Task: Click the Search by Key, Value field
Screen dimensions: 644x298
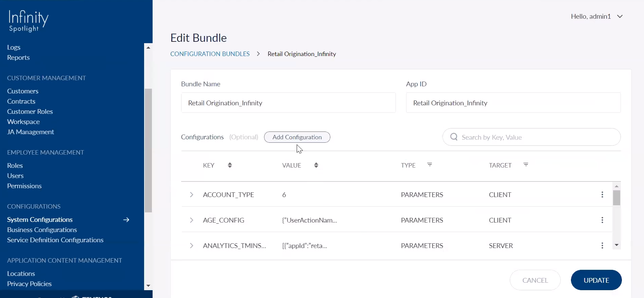Action: tap(537, 137)
